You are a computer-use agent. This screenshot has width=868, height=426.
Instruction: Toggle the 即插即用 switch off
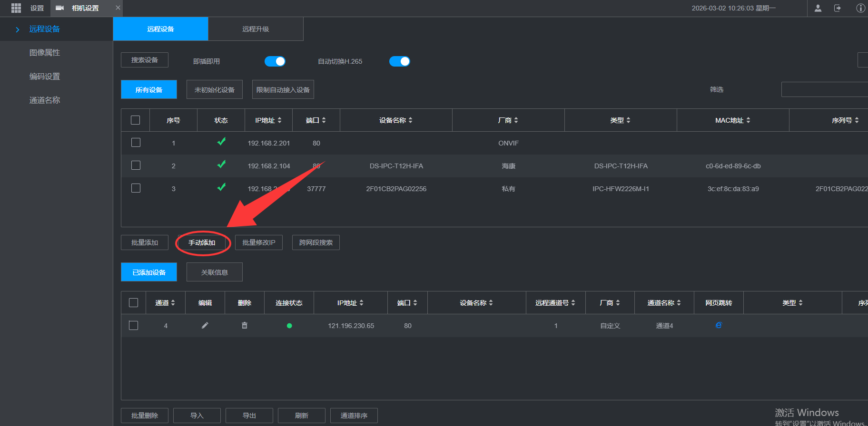point(275,61)
